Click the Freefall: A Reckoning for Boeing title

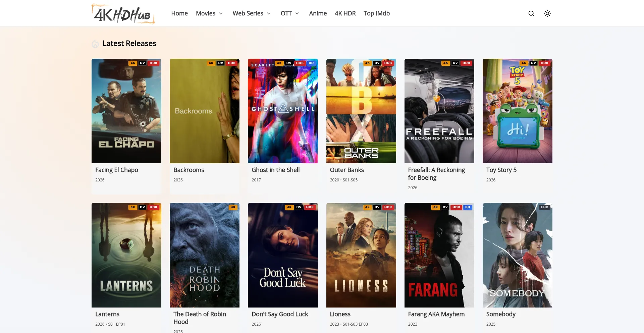pos(436,174)
